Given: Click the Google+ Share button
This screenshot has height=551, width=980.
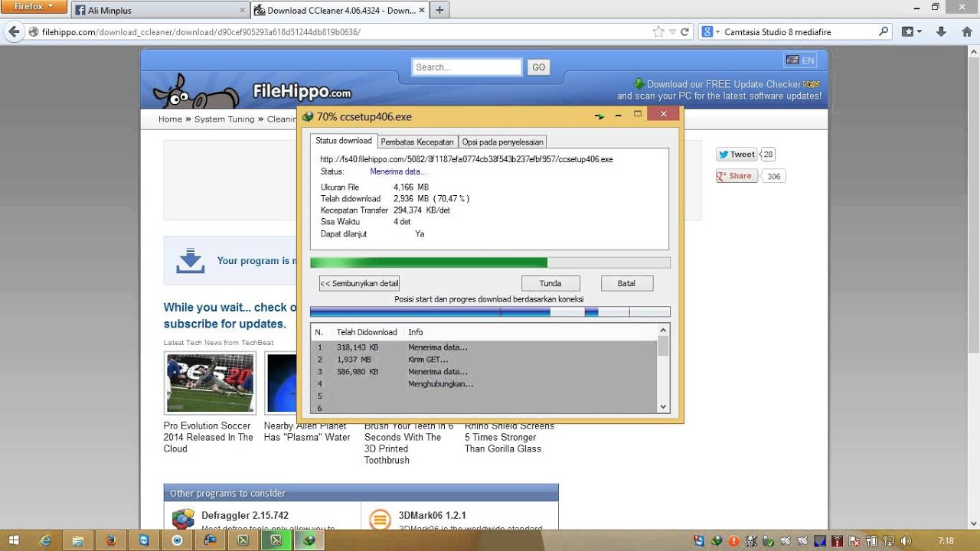Looking at the screenshot, I should (737, 176).
